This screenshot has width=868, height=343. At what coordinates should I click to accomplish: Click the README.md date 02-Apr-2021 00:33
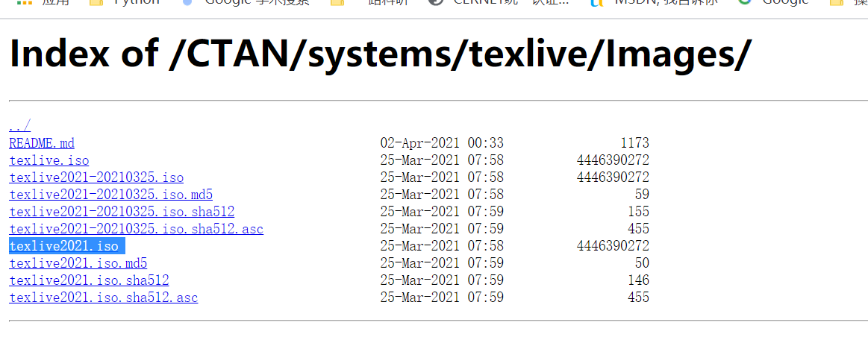442,143
